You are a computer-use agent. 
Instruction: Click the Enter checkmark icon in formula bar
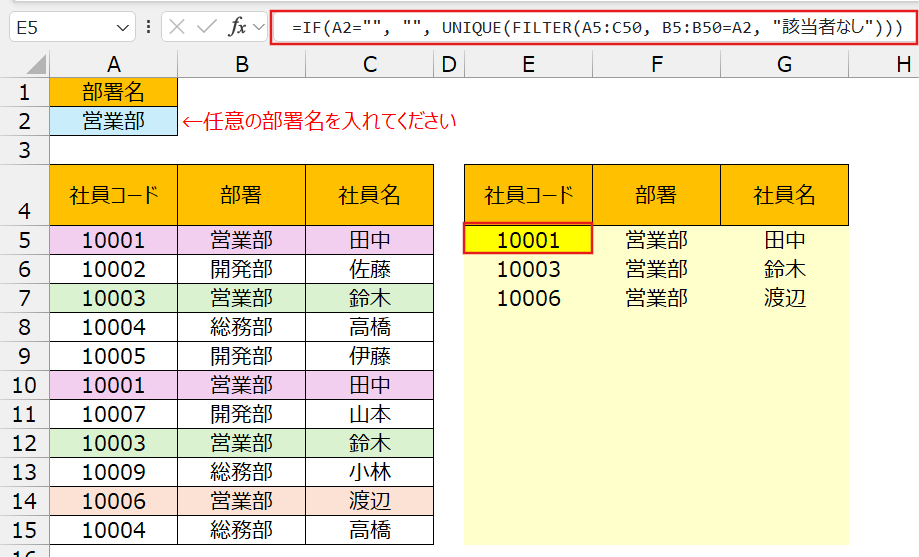click(x=207, y=28)
